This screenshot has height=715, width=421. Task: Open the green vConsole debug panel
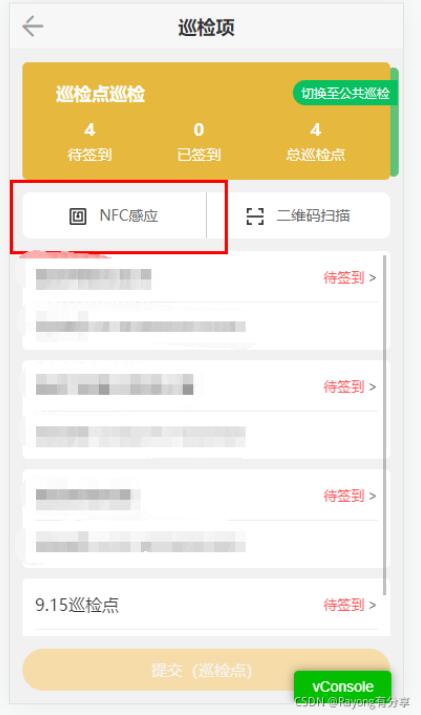tap(343, 686)
